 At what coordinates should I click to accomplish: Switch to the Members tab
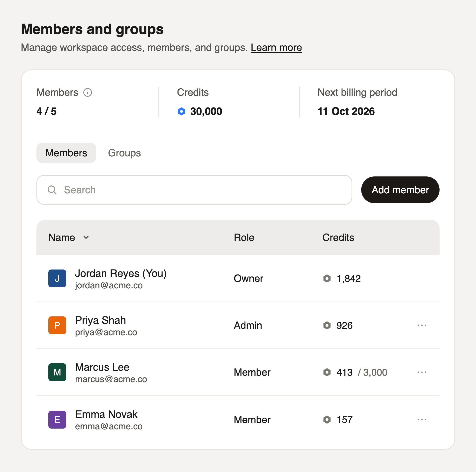pyautogui.click(x=66, y=153)
